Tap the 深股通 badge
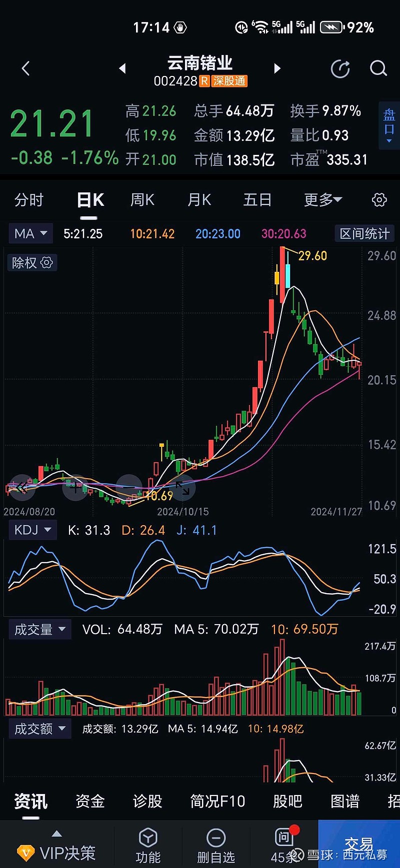This screenshot has width=400, height=868. [x=229, y=81]
